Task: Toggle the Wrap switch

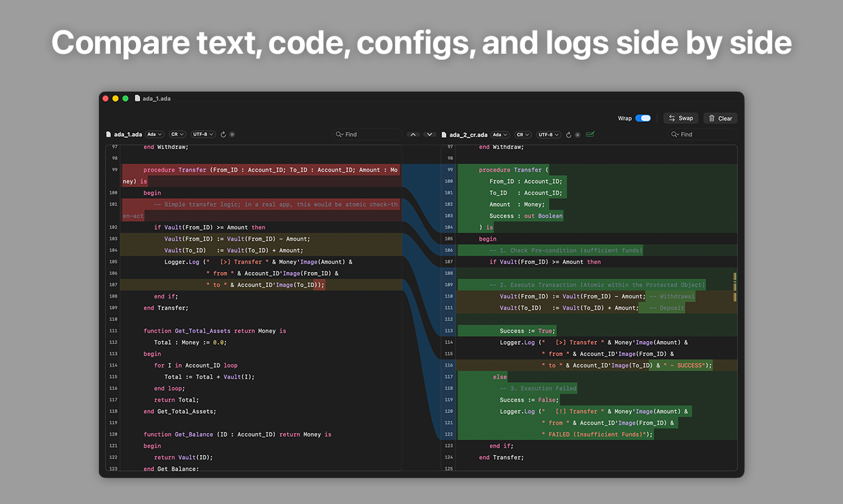Action: [x=643, y=118]
